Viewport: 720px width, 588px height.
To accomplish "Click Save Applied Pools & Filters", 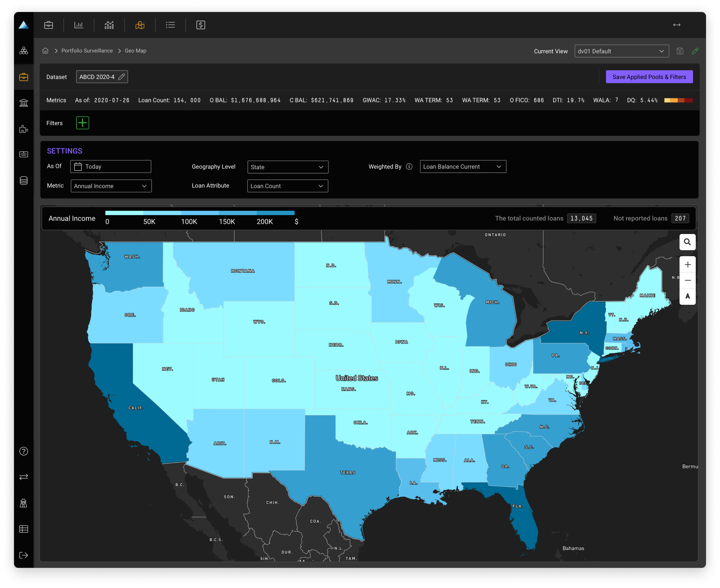I will [649, 77].
